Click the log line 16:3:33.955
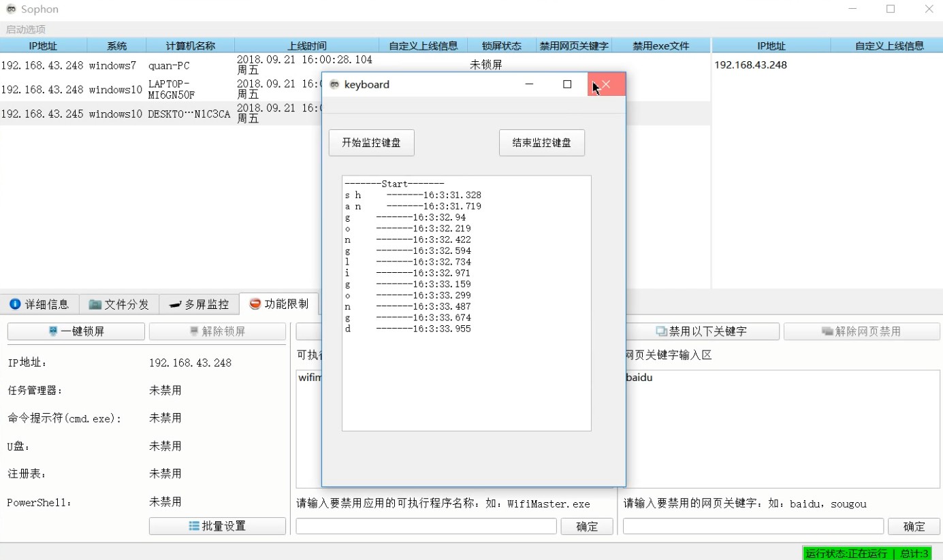Viewport: 943px width, 560px height. (x=407, y=329)
